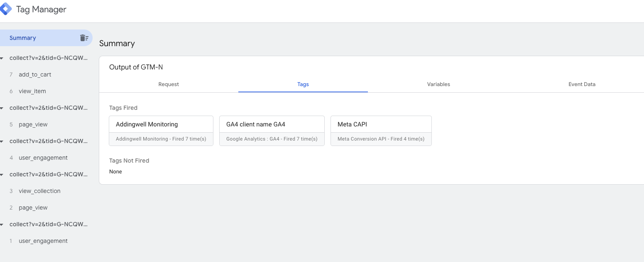Collapse the request group above user_engagement event 1
Image resolution: width=644 pixels, height=262 pixels.
(x=2, y=225)
